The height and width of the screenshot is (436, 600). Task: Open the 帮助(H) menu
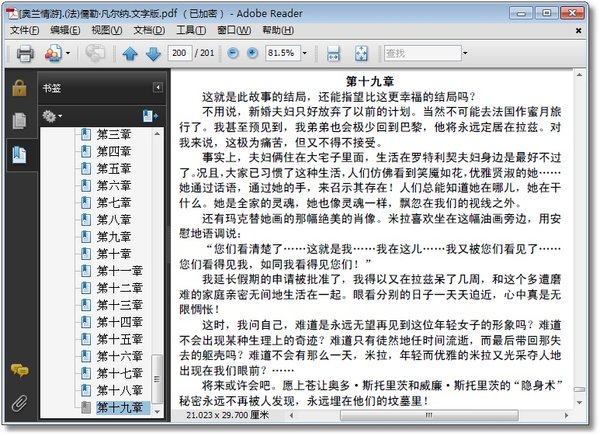(x=278, y=30)
